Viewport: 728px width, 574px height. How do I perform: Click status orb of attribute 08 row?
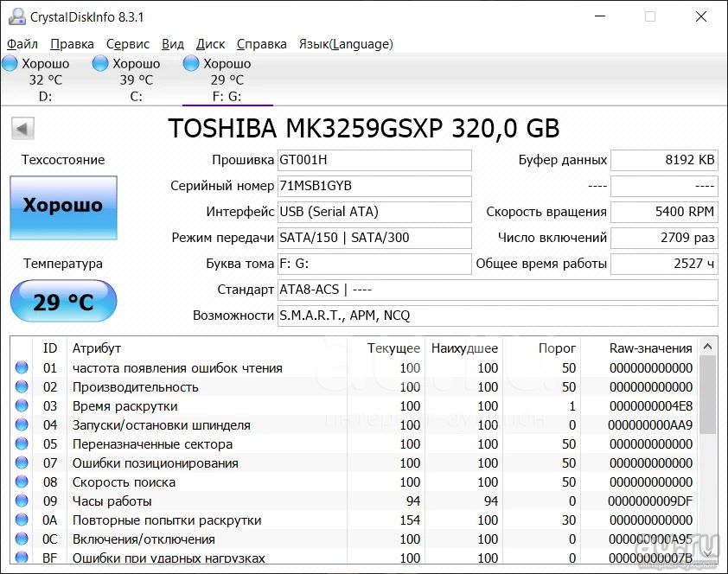[22, 482]
